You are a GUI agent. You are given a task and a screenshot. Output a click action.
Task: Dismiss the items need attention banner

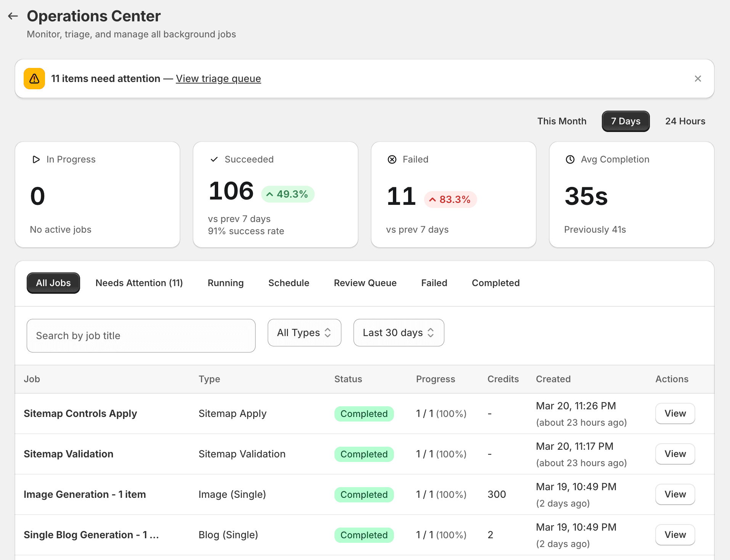tap(698, 78)
